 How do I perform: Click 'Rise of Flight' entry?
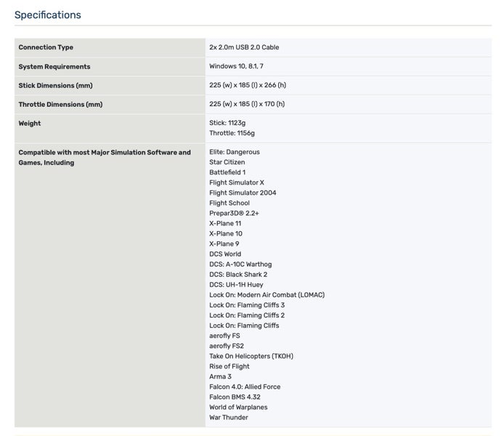coord(229,366)
